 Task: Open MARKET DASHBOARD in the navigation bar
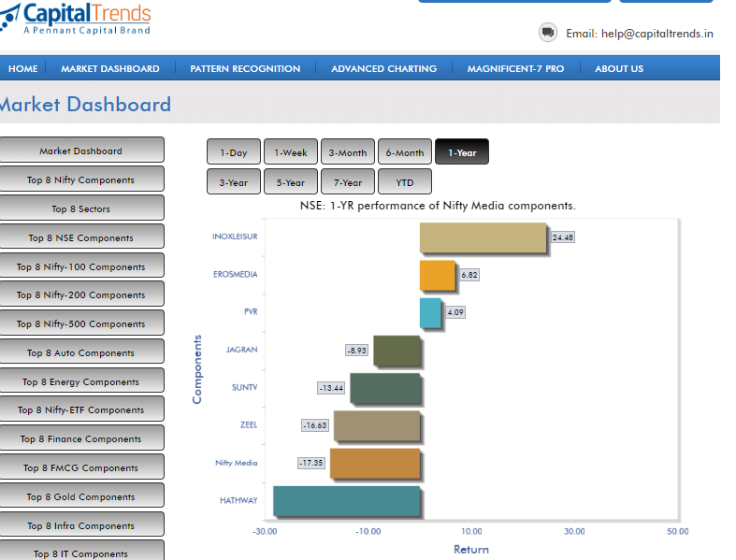pos(110,68)
